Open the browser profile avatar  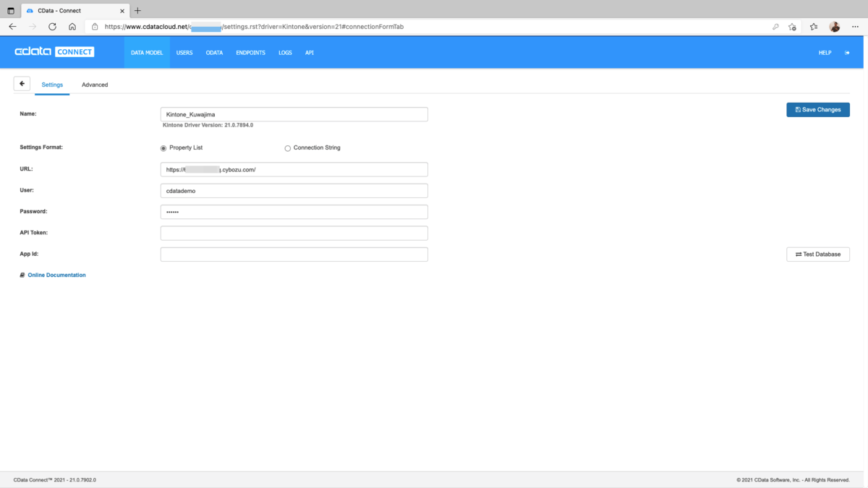coord(835,27)
